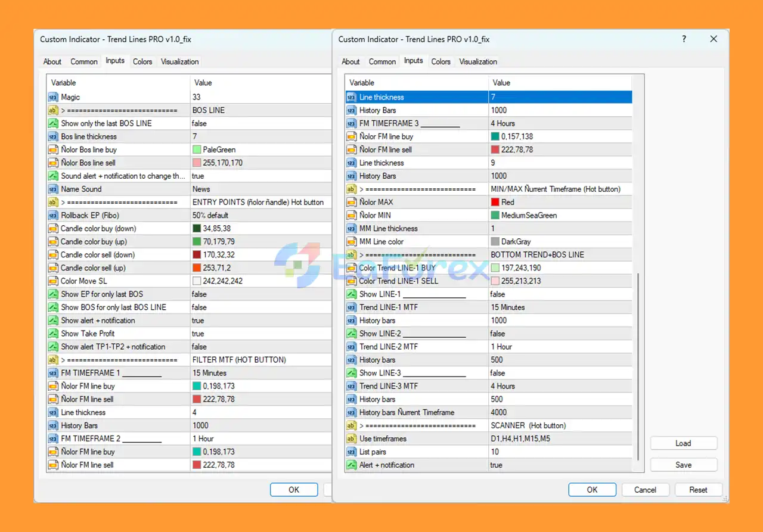Click the MM Line thickness row icon

(351, 228)
